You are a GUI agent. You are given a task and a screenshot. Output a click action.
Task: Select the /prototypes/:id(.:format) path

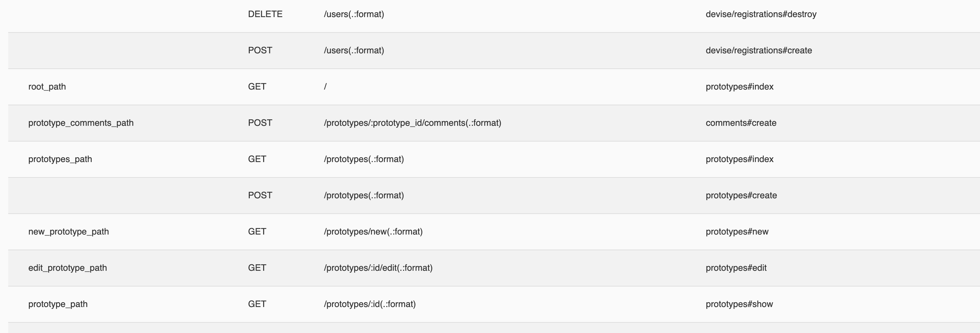[x=370, y=304]
